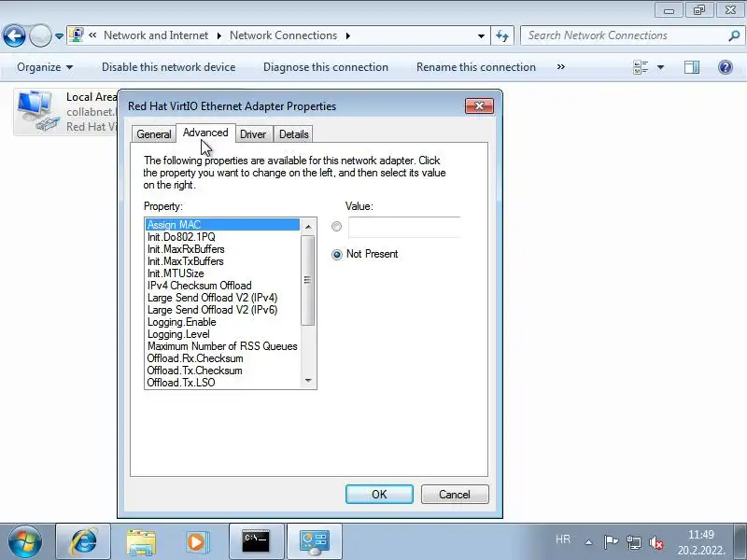Open Help with the question mark icon

(x=726, y=67)
